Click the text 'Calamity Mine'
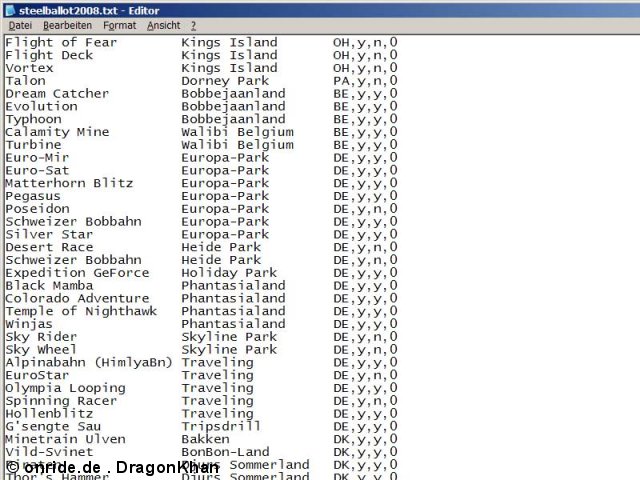Screen dimensions: 640x480 click(x=57, y=132)
